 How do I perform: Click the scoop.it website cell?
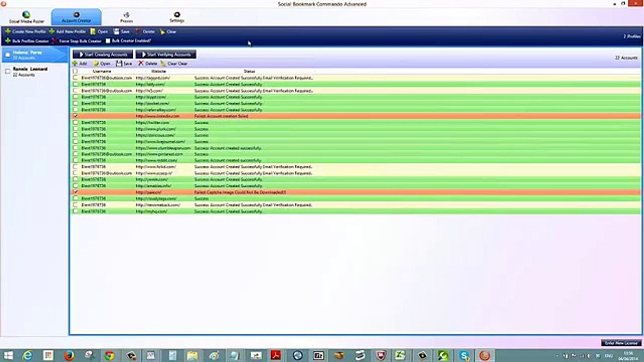tap(154, 173)
